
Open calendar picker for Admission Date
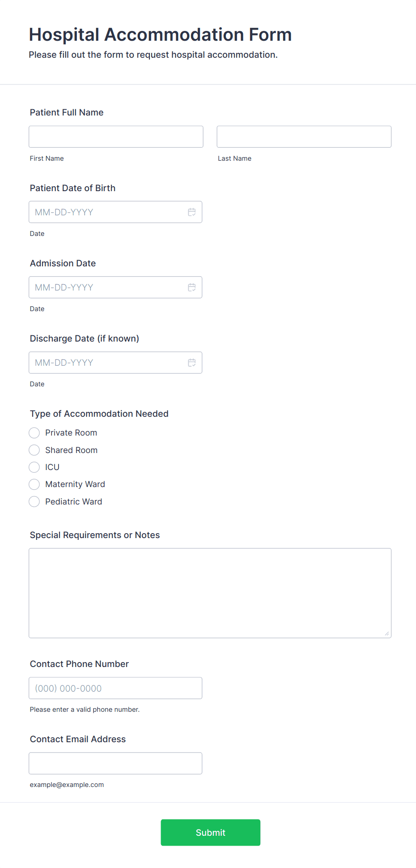tap(191, 287)
